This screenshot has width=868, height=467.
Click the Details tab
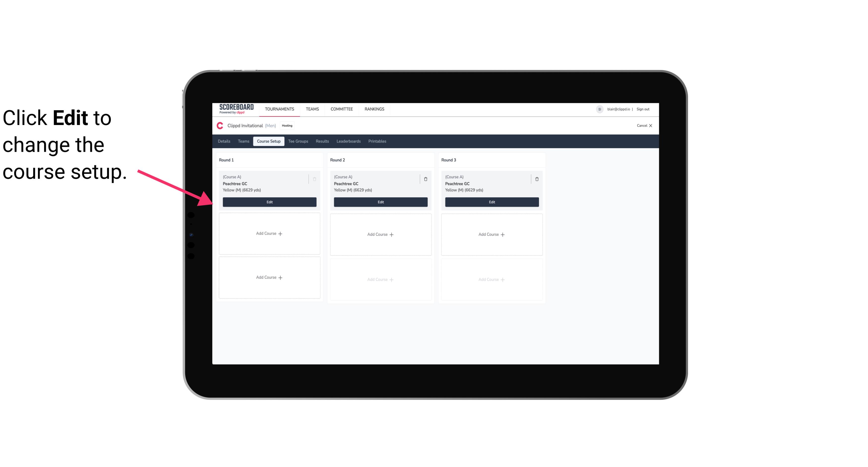pyautogui.click(x=224, y=141)
